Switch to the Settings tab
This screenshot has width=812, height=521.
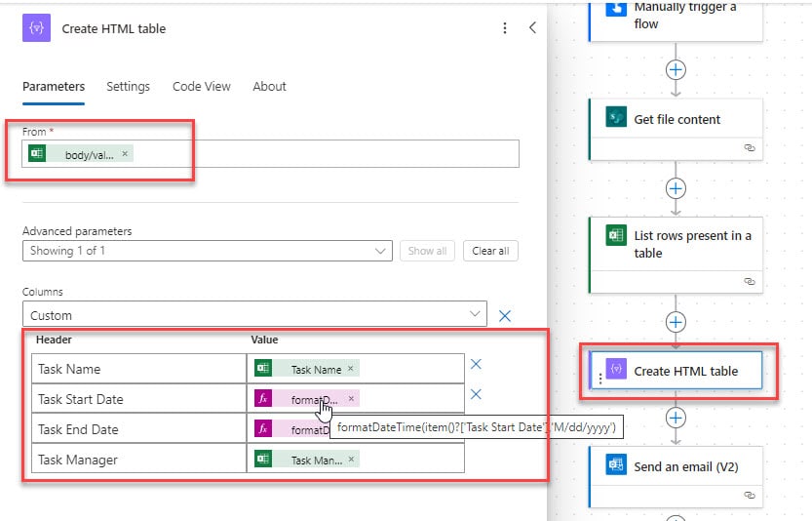128,87
